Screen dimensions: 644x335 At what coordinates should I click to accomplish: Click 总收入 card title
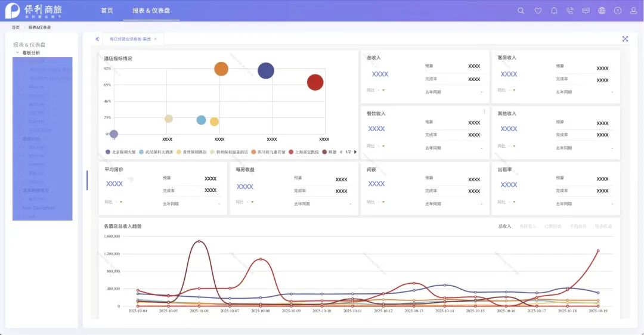tap(373, 57)
